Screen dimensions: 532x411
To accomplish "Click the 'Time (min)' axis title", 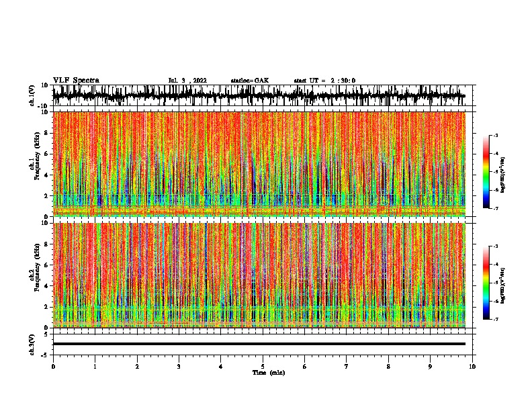I will (269, 373).
